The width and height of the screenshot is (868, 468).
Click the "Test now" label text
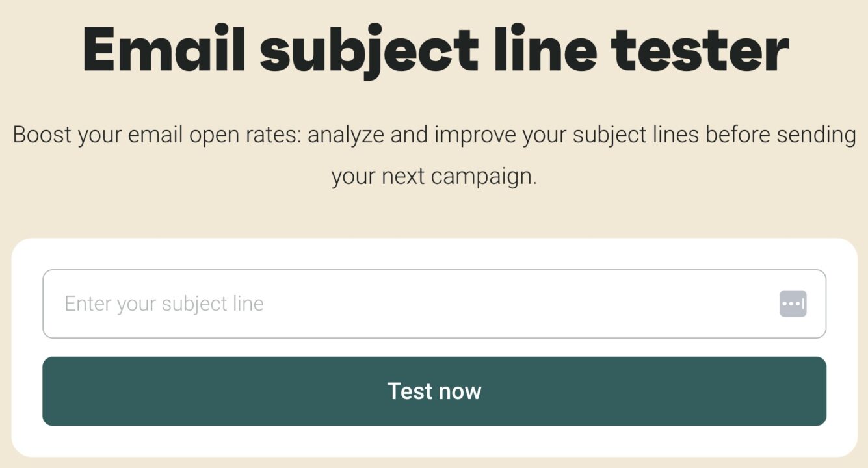coord(434,391)
